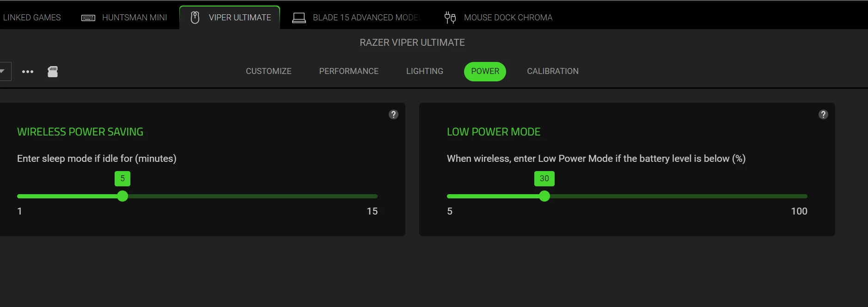Click the battery slider minimum label 5
This screenshot has width=868, height=307.
(x=450, y=211)
